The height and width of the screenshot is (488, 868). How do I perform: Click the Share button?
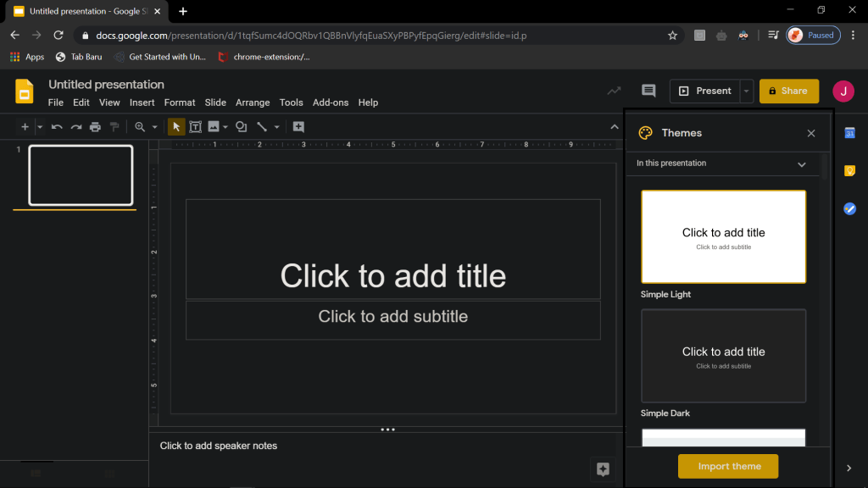tap(788, 91)
